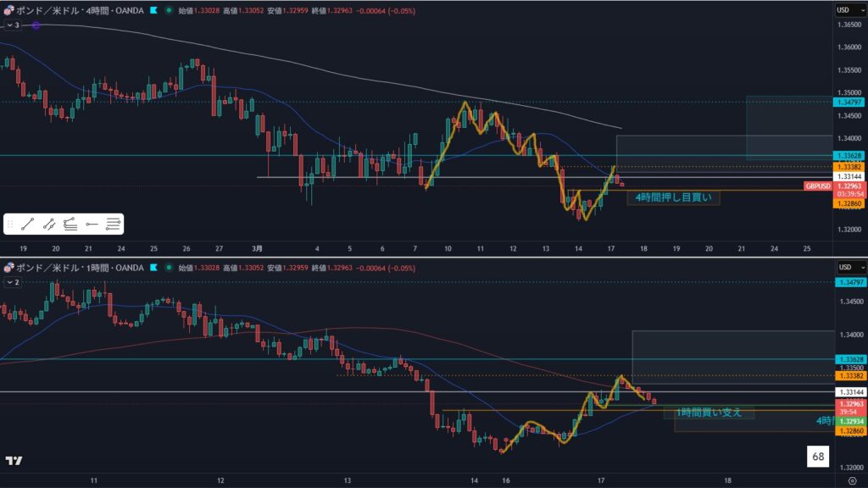This screenshot has height=488, width=868.
Task: Expand the 3 indicators legend on upper chart
Action: pos(13,25)
